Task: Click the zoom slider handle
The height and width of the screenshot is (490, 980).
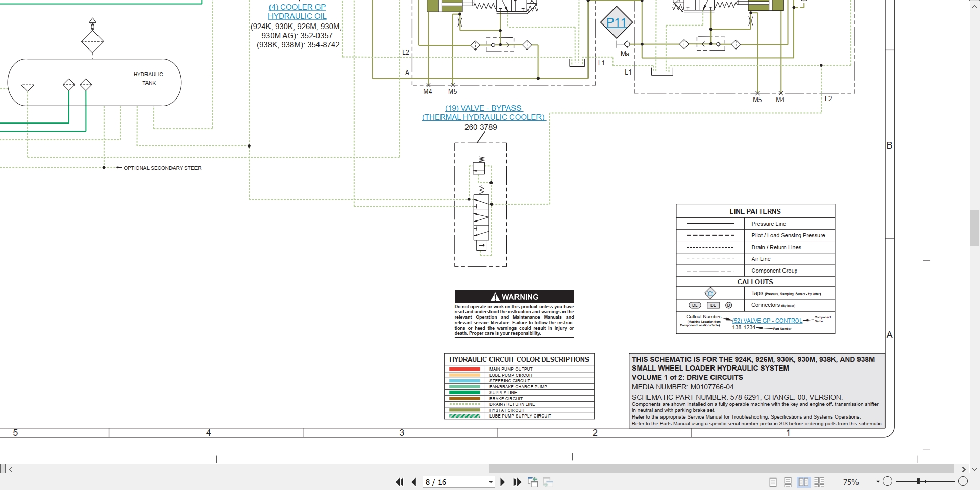Action: [918, 481]
